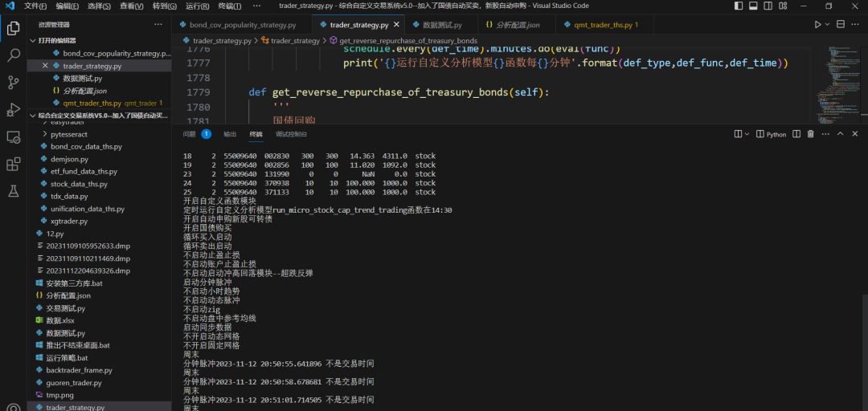868x411 pixels.
Task: Open the 查看(V) menu
Action: tap(132, 6)
